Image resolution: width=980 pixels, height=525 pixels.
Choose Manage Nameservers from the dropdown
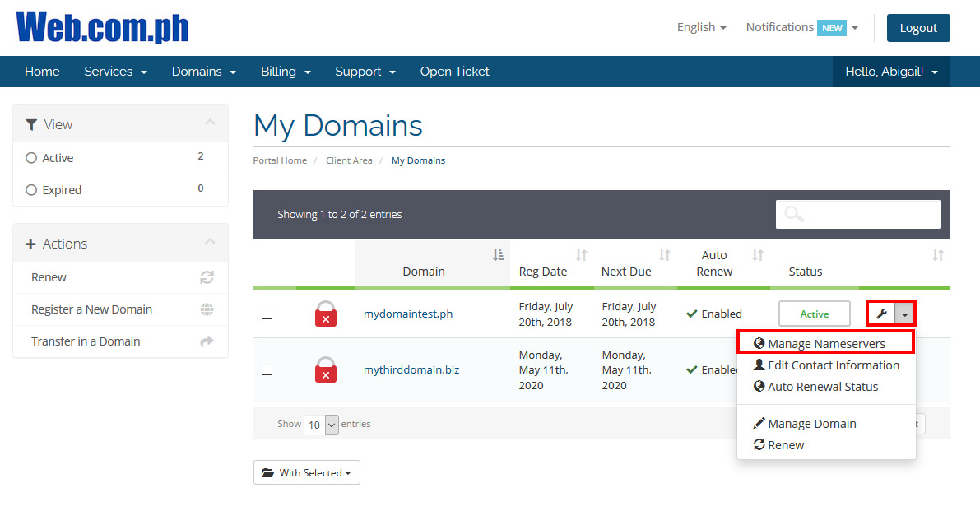(x=825, y=343)
